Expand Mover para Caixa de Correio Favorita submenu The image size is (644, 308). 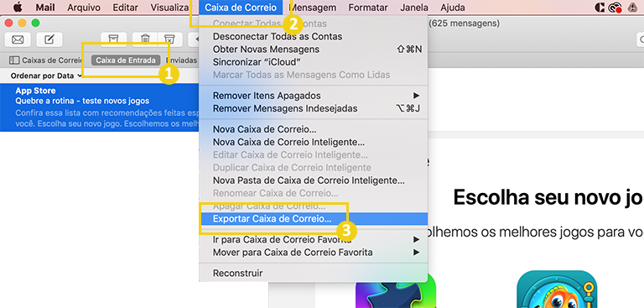click(x=417, y=252)
